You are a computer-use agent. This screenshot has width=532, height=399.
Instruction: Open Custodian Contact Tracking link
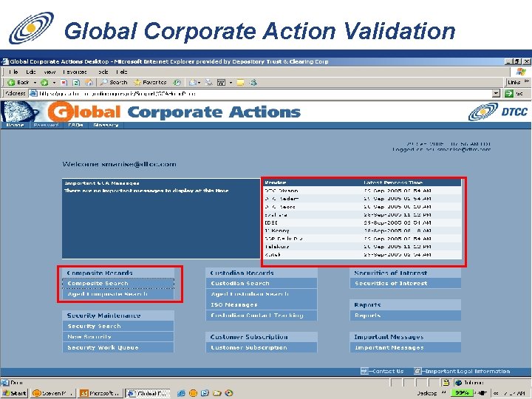tap(262, 316)
